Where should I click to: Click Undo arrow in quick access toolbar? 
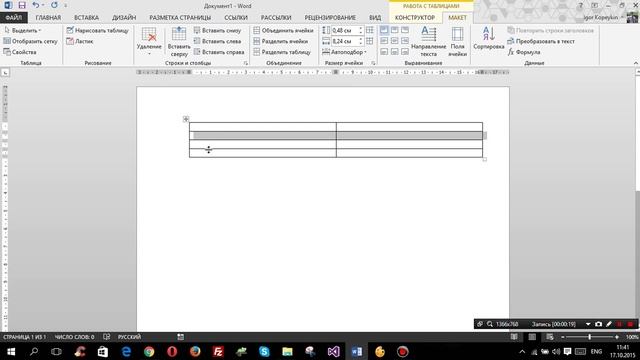pyautogui.click(x=36, y=5)
